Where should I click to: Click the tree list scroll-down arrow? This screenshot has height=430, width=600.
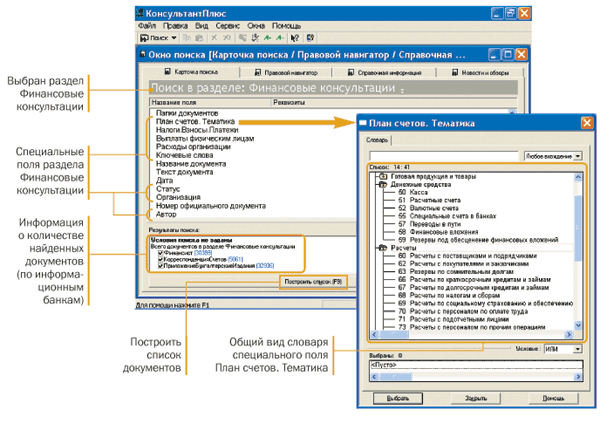pos(578,326)
